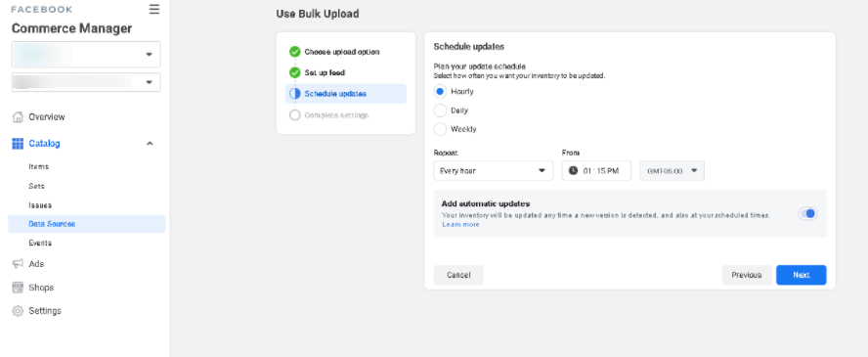Click green checkmark beside Choose upload option
The width and height of the screenshot is (868, 357).
click(295, 52)
